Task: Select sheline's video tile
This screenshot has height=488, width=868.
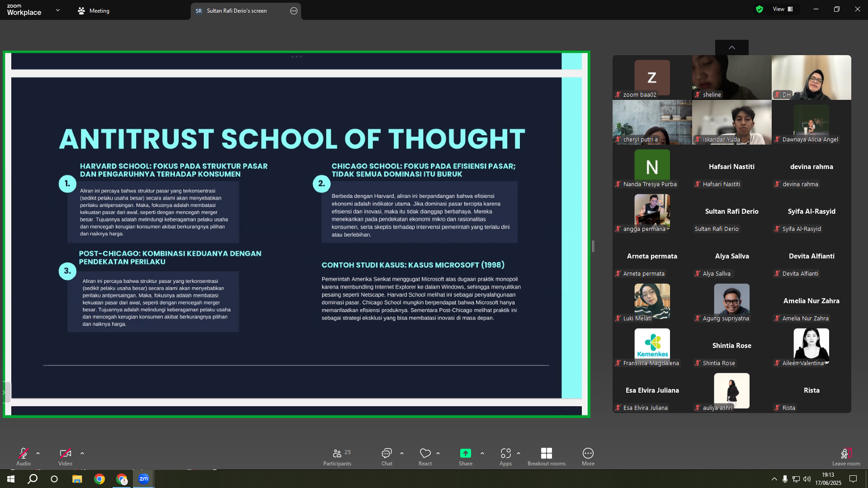Action: point(732,77)
